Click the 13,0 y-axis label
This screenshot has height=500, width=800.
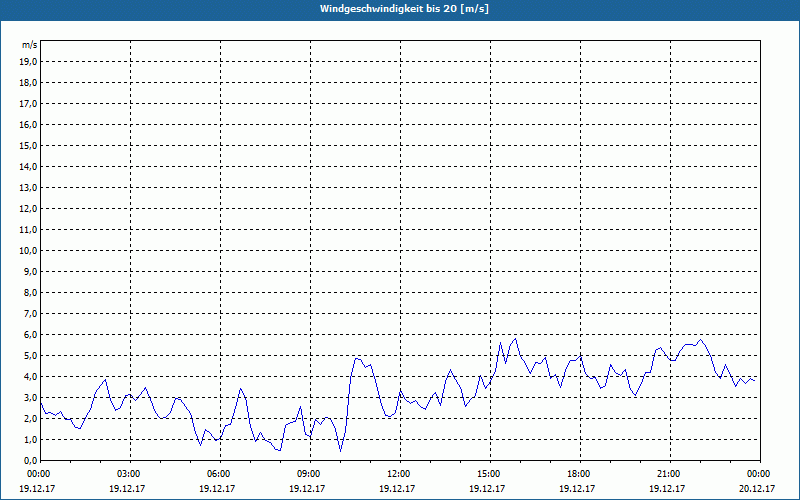[x=29, y=188]
